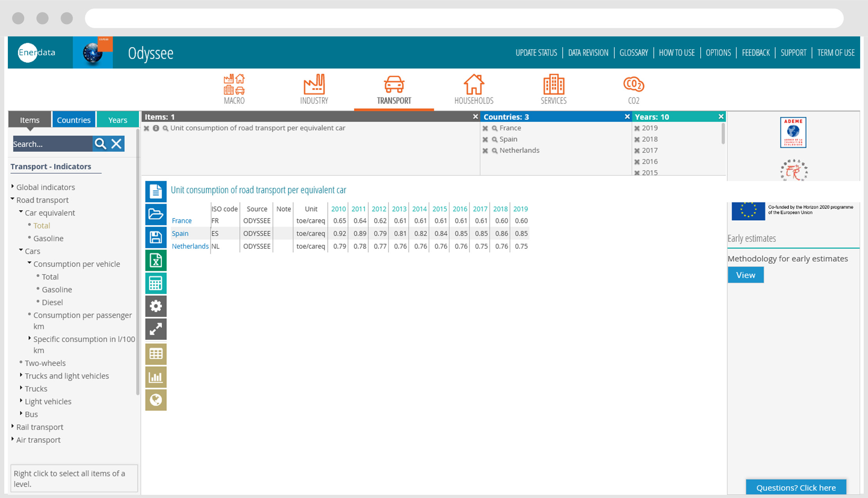Click the View methodology button

click(745, 275)
